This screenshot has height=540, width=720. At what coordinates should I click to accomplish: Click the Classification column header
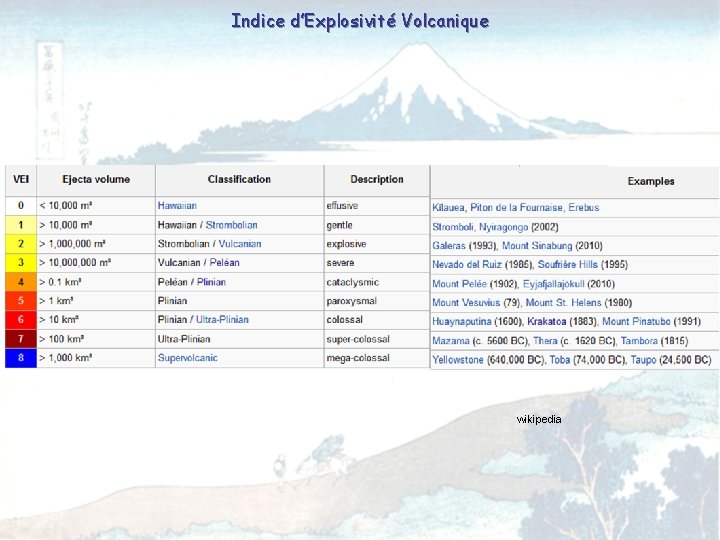(239, 180)
